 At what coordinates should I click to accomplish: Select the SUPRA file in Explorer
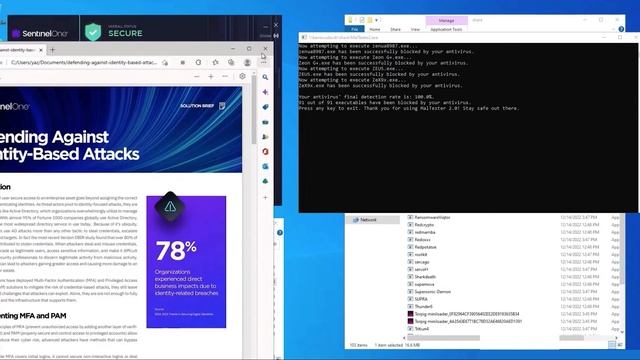(x=421, y=299)
